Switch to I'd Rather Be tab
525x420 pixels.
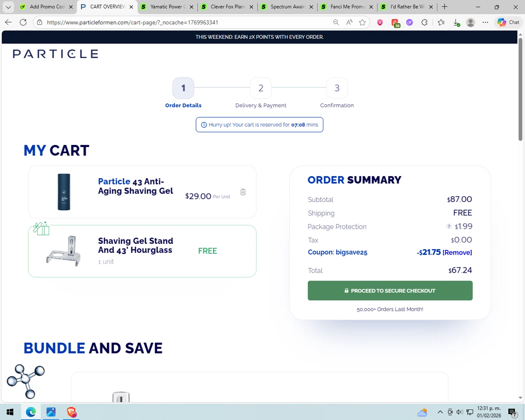(408, 7)
